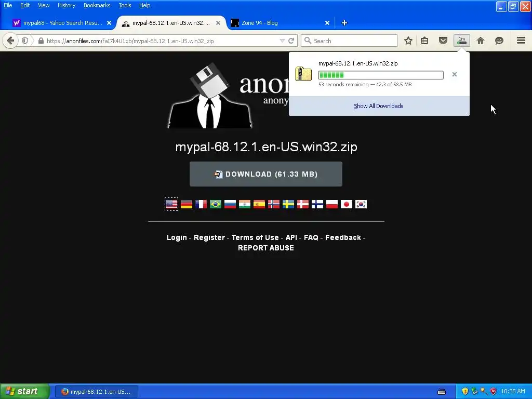Go back with the back arrow button
532x399 pixels.
10,41
